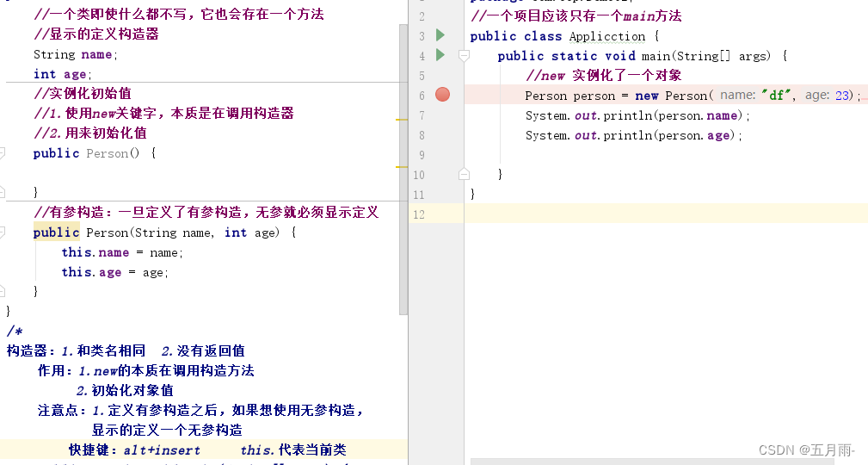Image resolution: width=868 pixels, height=465 pixels.
Task: Click the "int age;" field declaration
Action: (63, 74)
